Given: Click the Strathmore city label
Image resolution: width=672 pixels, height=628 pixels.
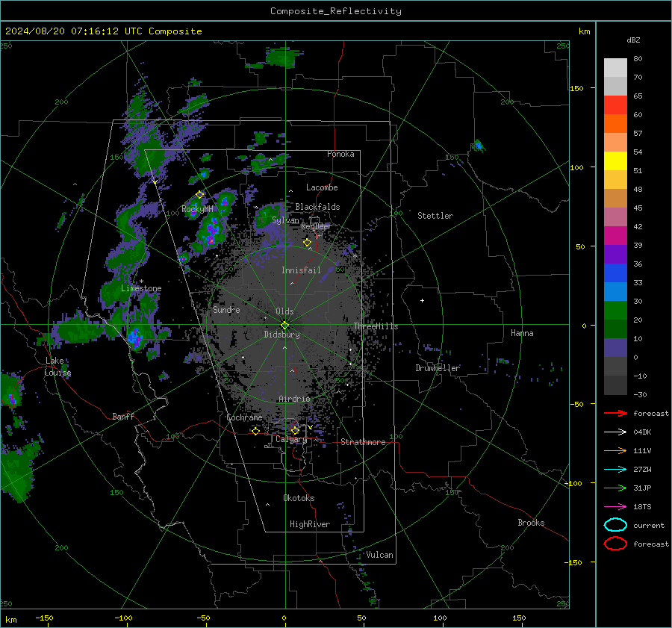Looking at the screenshot, I should (363, 442).
